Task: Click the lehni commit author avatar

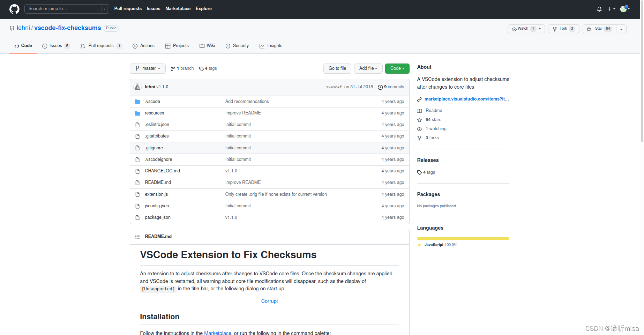Action: point(137,87)
